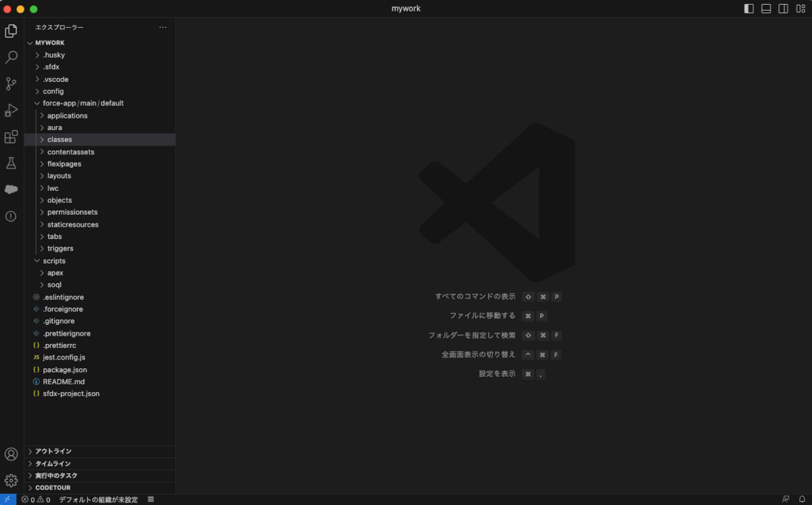812x505 pixels.
Task: Toggle the bottom panel visibility
Action: [x=766, y=9]
